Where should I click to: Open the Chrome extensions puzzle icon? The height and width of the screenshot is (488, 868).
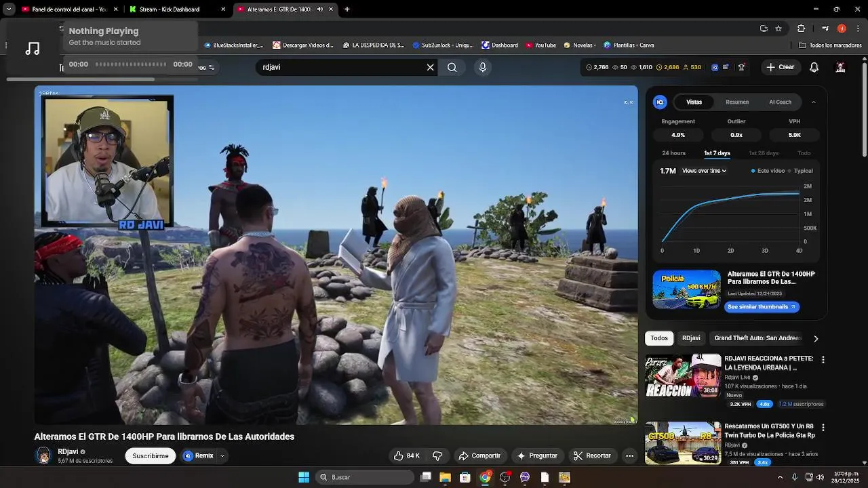click(x=801, y=28)
